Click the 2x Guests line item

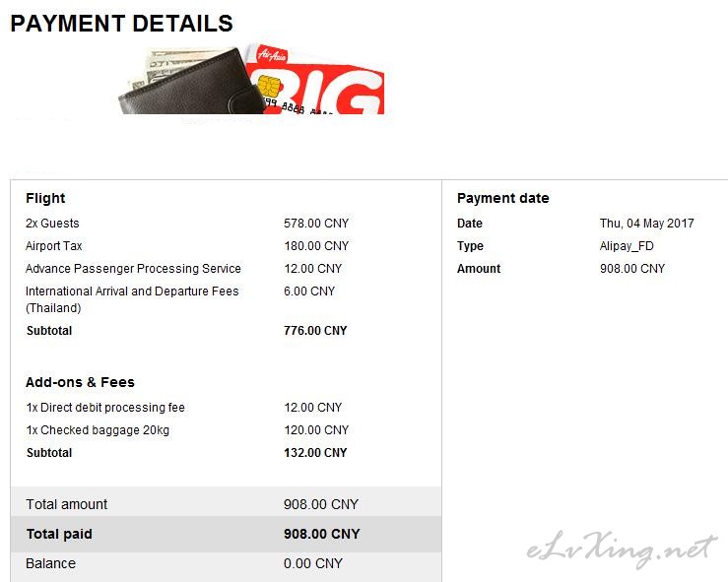(x=52, y=224)
